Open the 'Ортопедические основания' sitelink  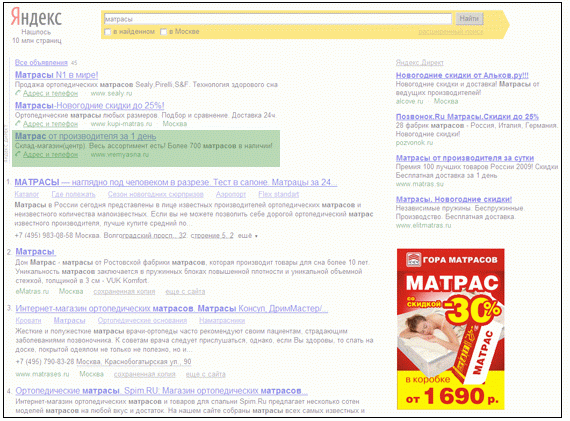tap(142, 321)
